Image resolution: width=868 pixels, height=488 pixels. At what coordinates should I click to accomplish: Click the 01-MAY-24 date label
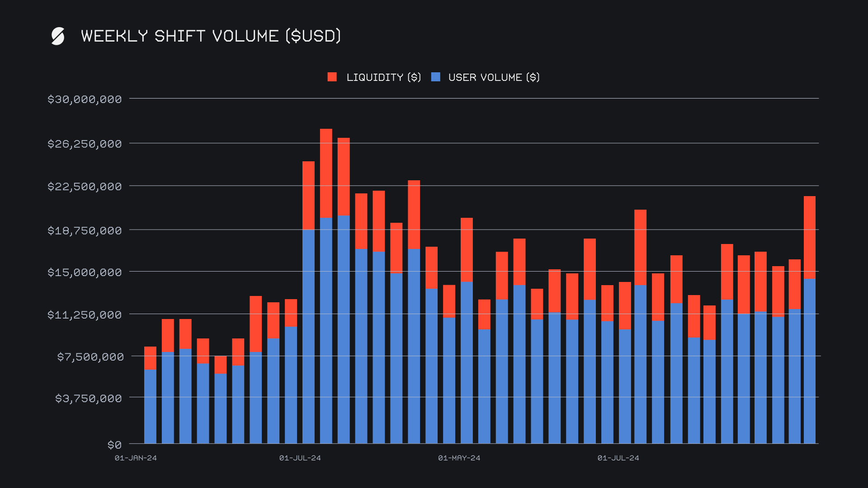(x=459, y=458)
